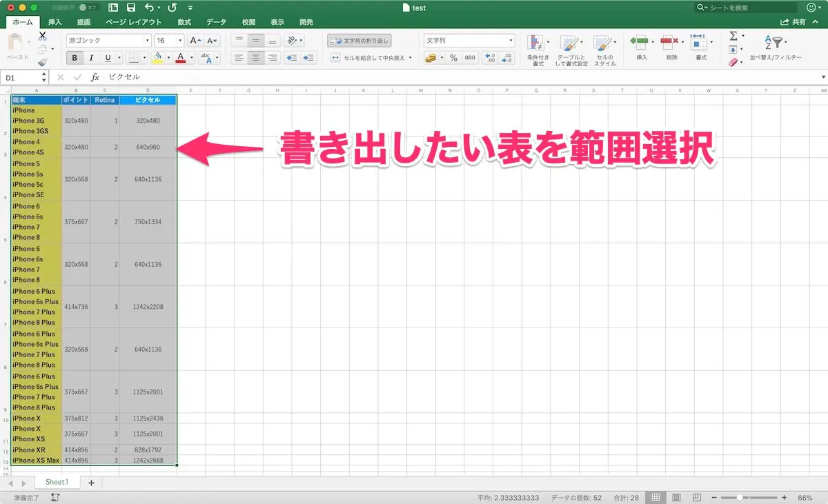The width and height of the screenshot is (828, 504).
Task: Click テーブルとして書式設定 button
Action: (571, 50)
